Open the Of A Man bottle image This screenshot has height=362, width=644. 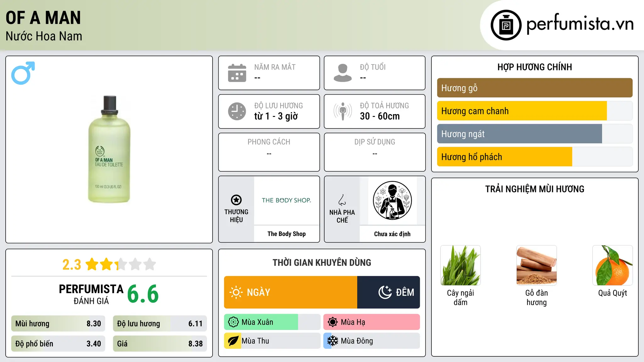[x=109, y=150]
